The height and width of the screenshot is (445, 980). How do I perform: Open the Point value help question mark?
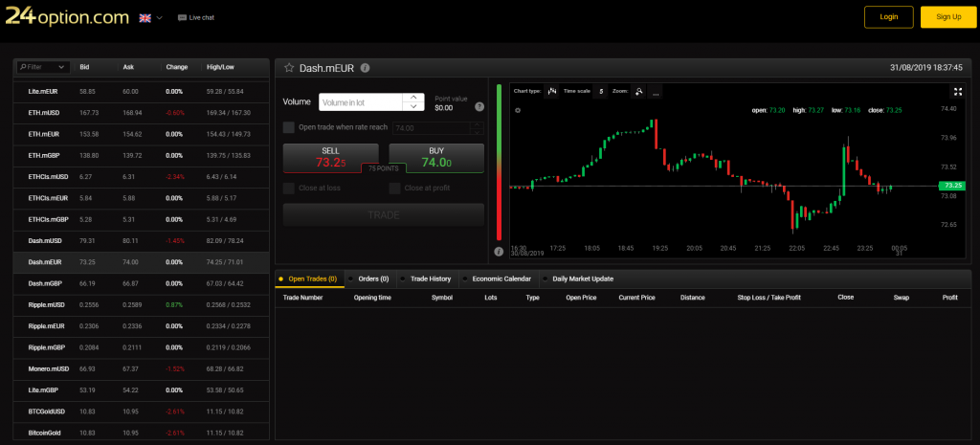point(479,106)
